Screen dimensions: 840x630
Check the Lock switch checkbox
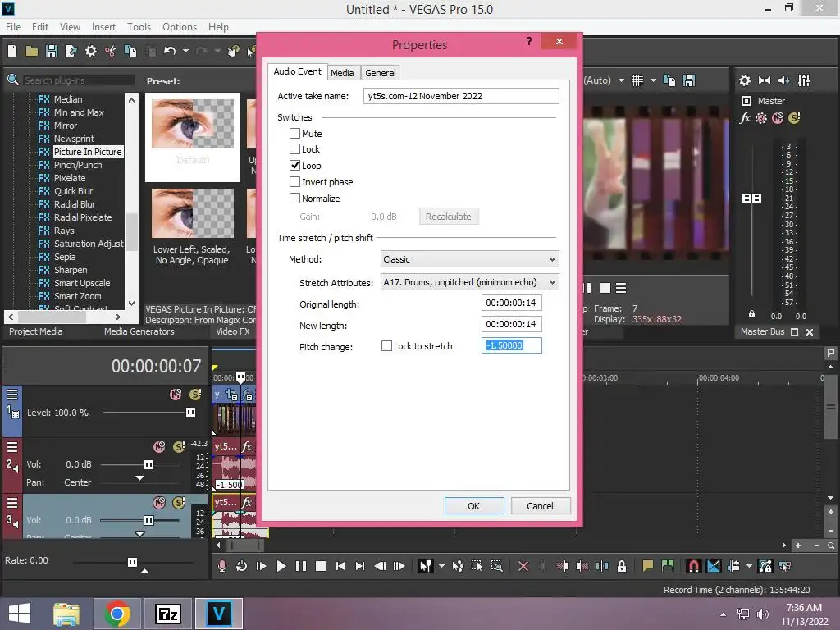click(x=294, y=149)
